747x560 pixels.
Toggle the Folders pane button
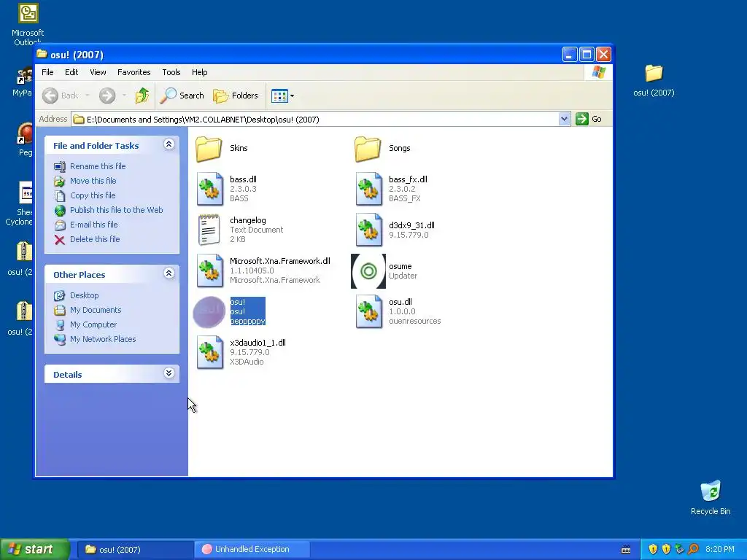pyautogui.click(x=236, y=96)
